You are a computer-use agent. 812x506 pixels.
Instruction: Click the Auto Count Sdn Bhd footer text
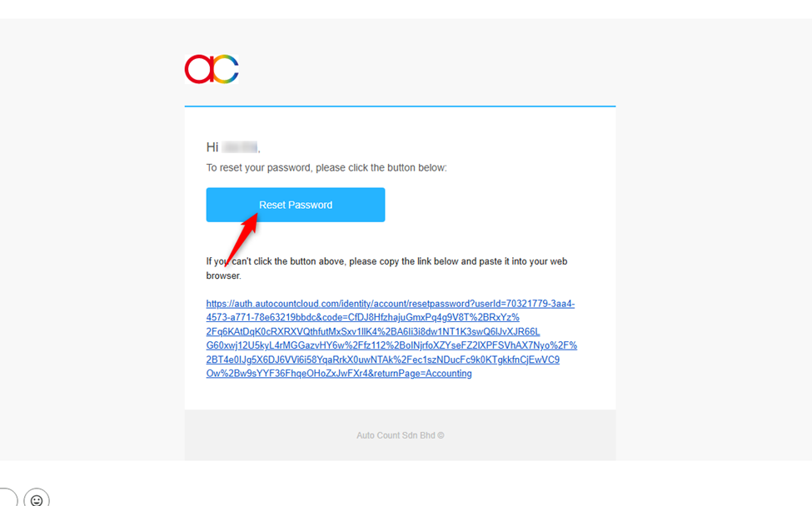point(400,435)
